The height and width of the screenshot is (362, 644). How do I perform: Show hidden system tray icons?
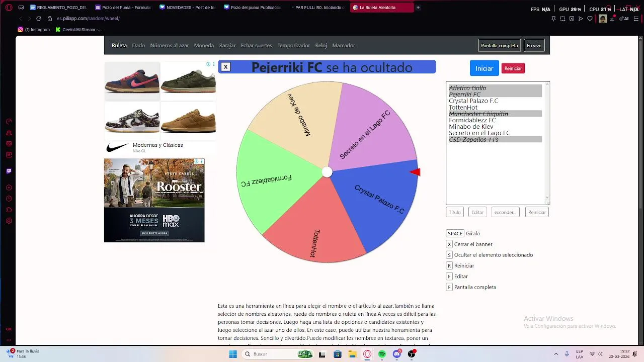[556, 354]
